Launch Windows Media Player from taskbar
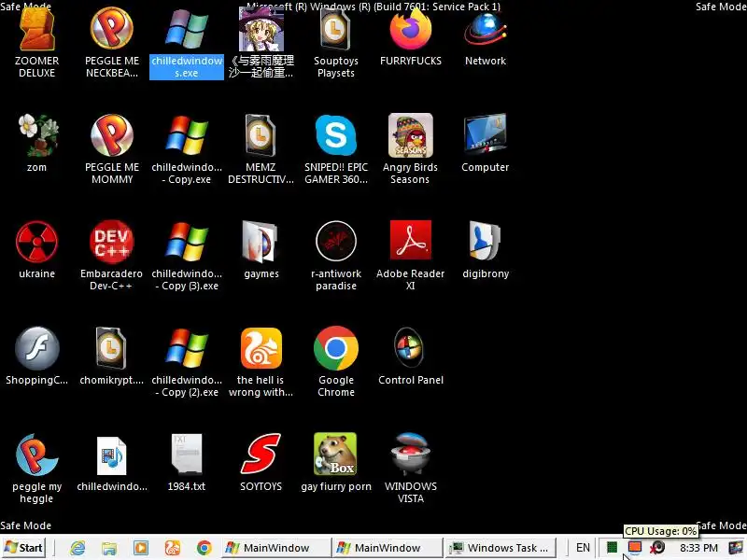 point(141,548)
